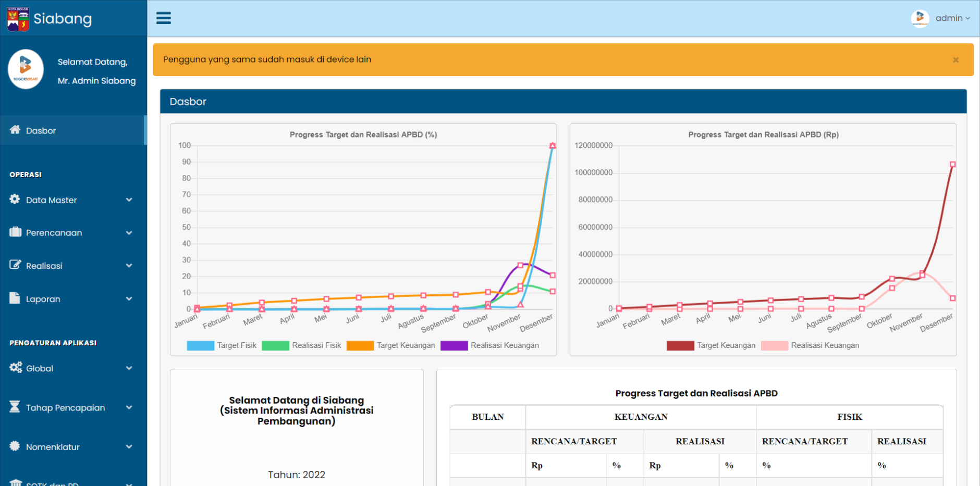Viewport: 980px width, 486px height.
Task: Click the Global gears icon
Action: [x=16, y=367]
